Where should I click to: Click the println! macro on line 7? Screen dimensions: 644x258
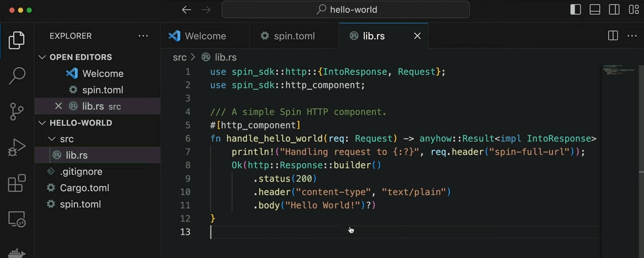click(253, 152)
